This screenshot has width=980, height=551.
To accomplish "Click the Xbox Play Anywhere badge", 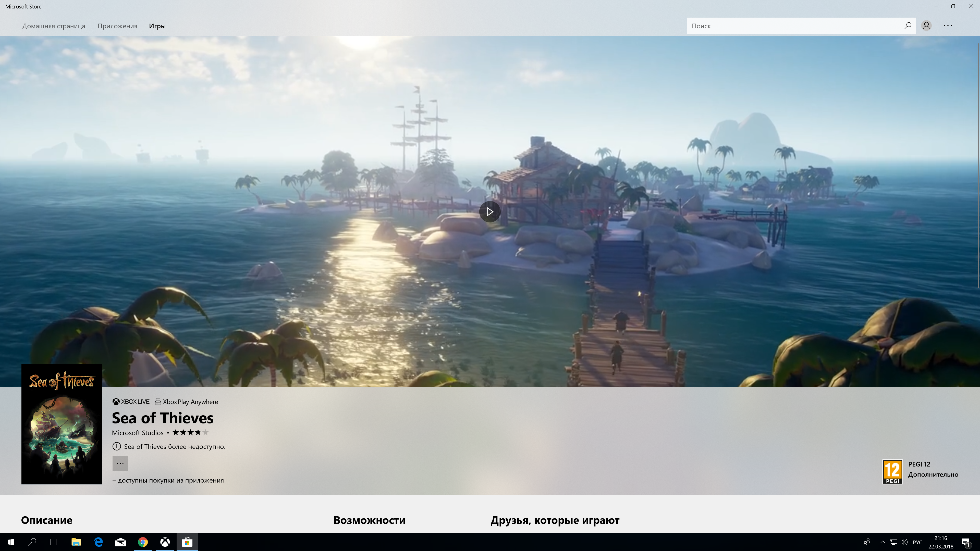I will [186, 402].
